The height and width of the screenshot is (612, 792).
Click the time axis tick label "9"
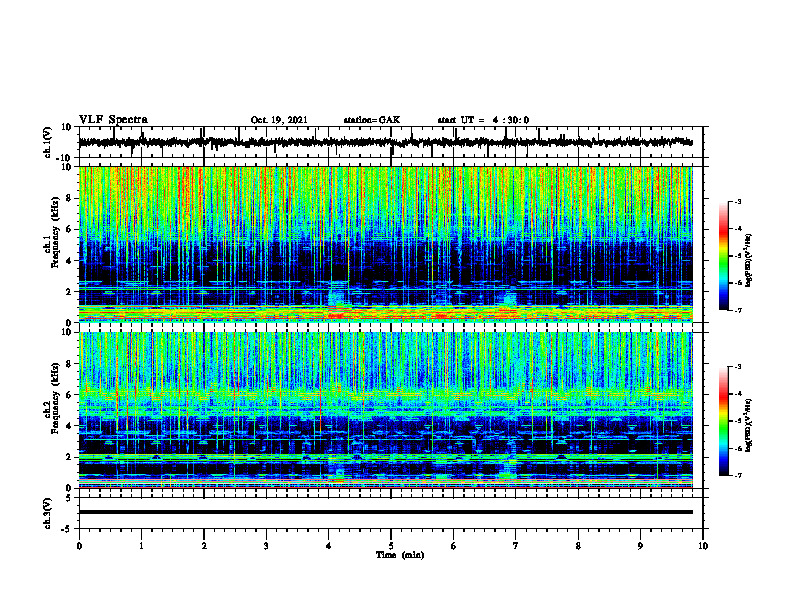click(640, 546)
